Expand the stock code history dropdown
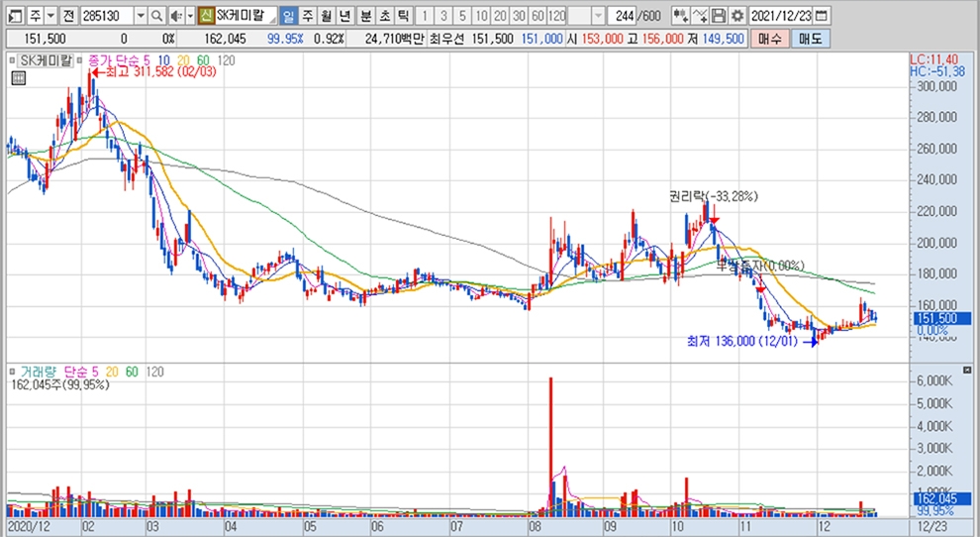This screenshot has height=537, width=980. pos(142,16)
